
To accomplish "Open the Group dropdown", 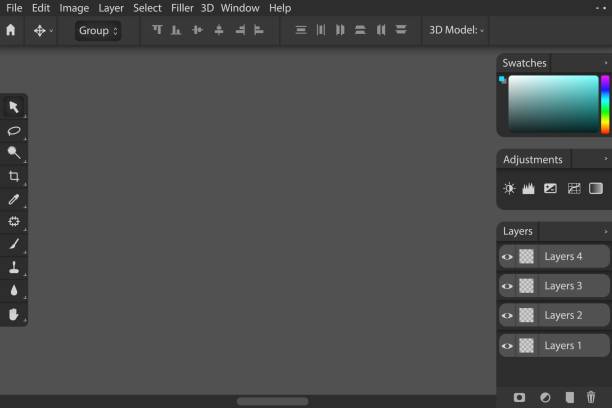I will point(98,30).
